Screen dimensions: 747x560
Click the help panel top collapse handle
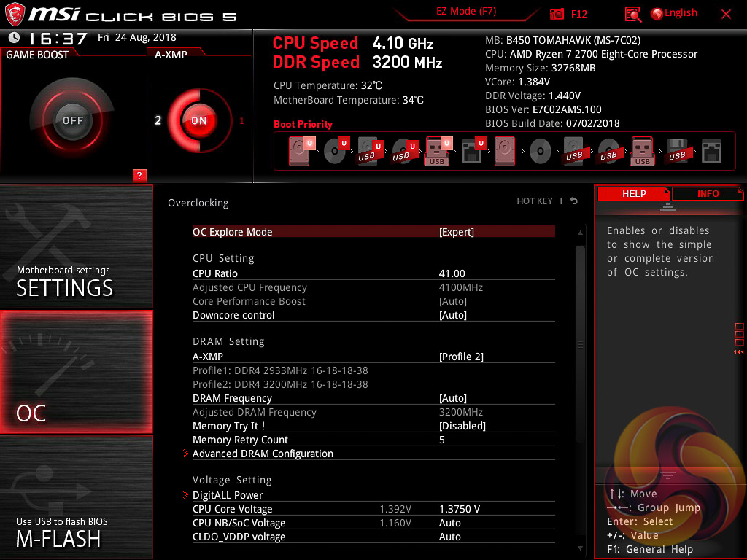[668, 206]
